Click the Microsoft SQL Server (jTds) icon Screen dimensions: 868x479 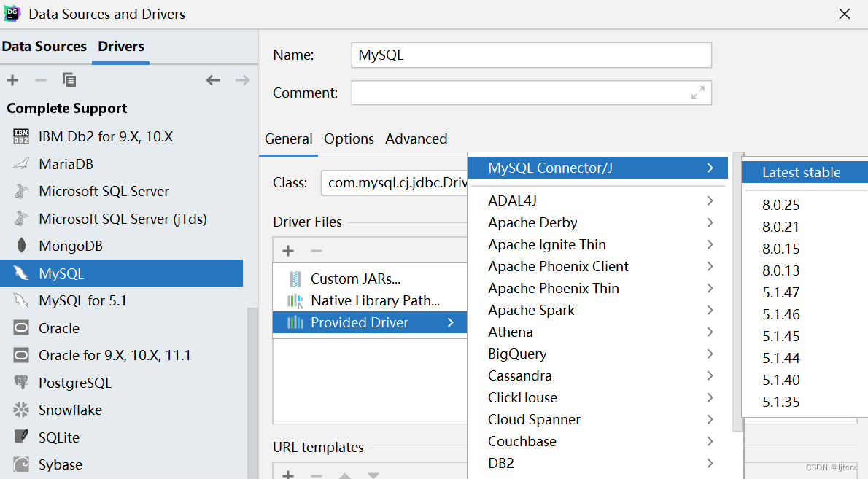coord(21,219)
